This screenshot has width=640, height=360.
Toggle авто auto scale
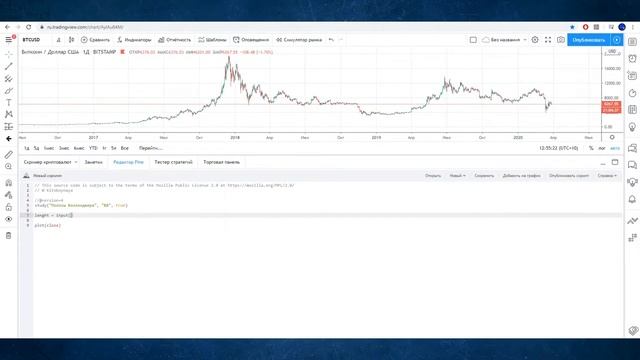(x=615, y=148)
